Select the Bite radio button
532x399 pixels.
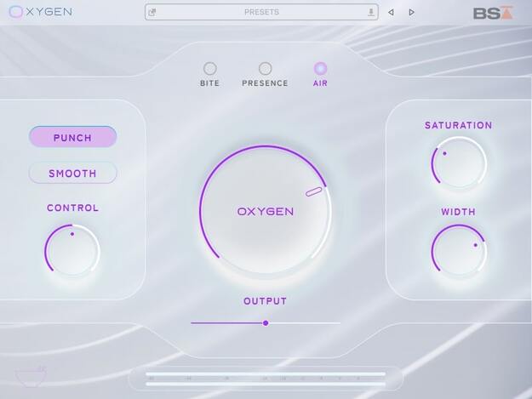tap(209, 68)
